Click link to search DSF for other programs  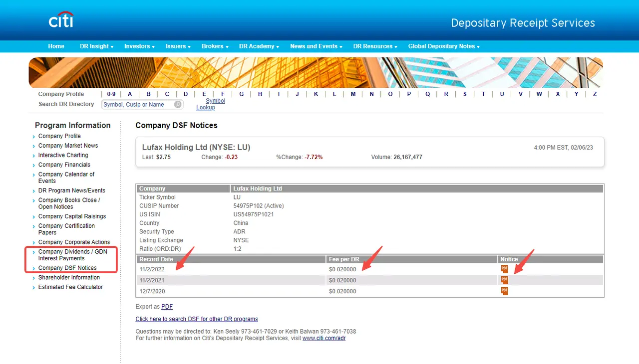click(197, 319)
